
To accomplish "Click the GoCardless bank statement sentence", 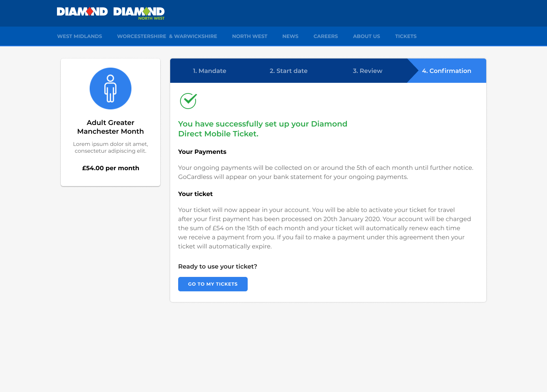I will coord(293,177).
